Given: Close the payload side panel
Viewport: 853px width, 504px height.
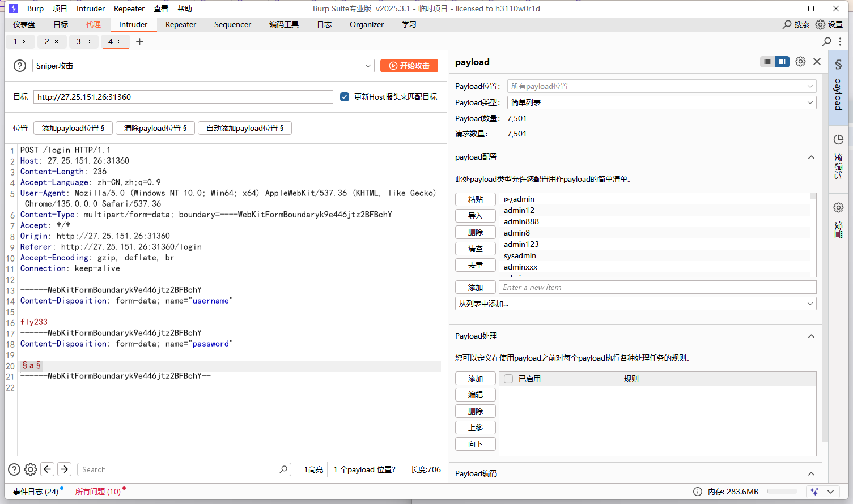Looking at the screenshot, I should click(x=817, y=62).
